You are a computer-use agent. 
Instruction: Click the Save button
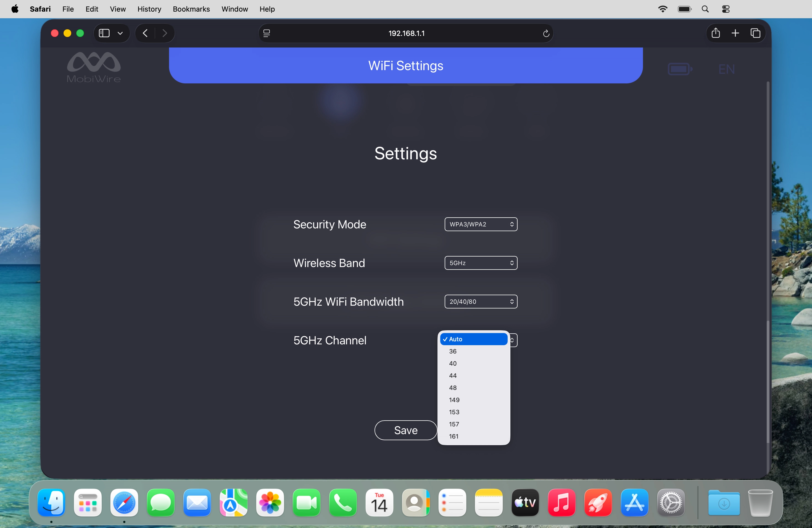point(406,430)
